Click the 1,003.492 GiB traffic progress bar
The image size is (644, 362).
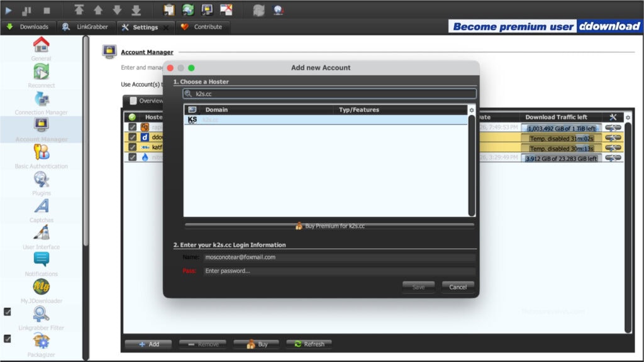[x=561, y=128]
